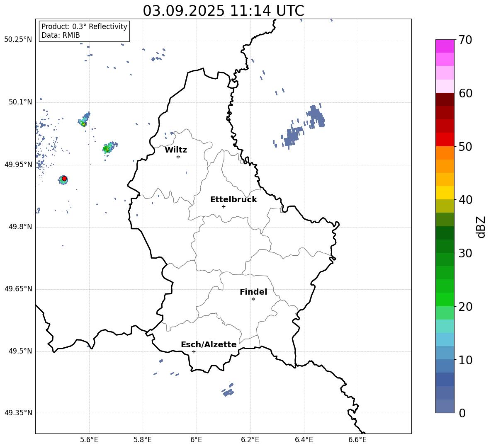Click the 50.1°N latitude label
Screen dimensions: 491x448
click(20, 102)
